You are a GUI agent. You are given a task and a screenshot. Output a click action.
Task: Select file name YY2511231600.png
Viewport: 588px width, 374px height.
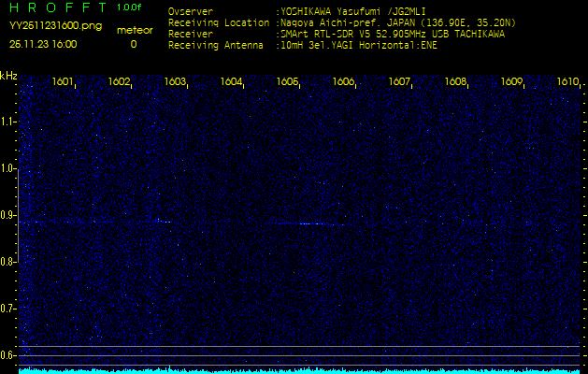pos(55,26)
